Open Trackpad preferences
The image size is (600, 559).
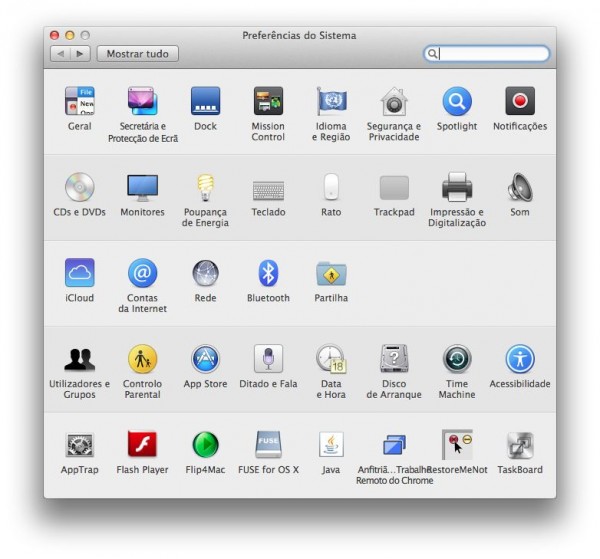[x=394, y=187]
